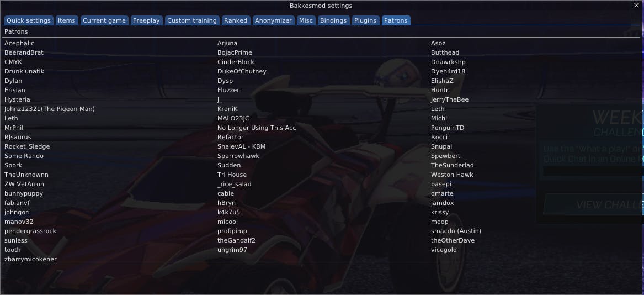Go to the Custom training tab
Viewport: 644px width, 295px height.
coord(191,20)
